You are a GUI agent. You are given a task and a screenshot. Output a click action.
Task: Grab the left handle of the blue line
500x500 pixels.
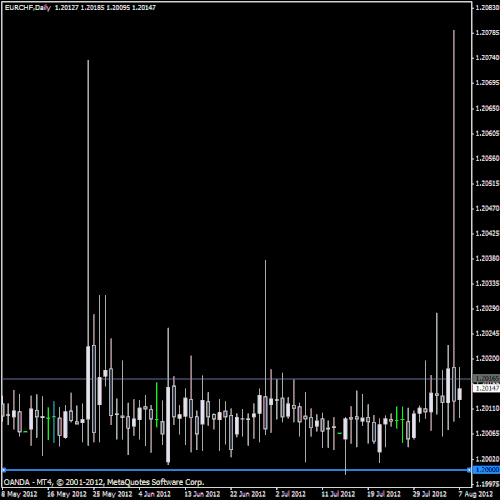pyautogui.click(x=4, y=470)
